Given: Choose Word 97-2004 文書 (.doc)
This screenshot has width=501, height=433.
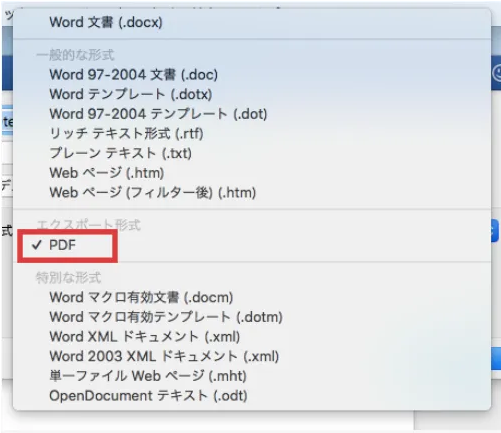Looking at the screenshot, I should click(133, 74).
